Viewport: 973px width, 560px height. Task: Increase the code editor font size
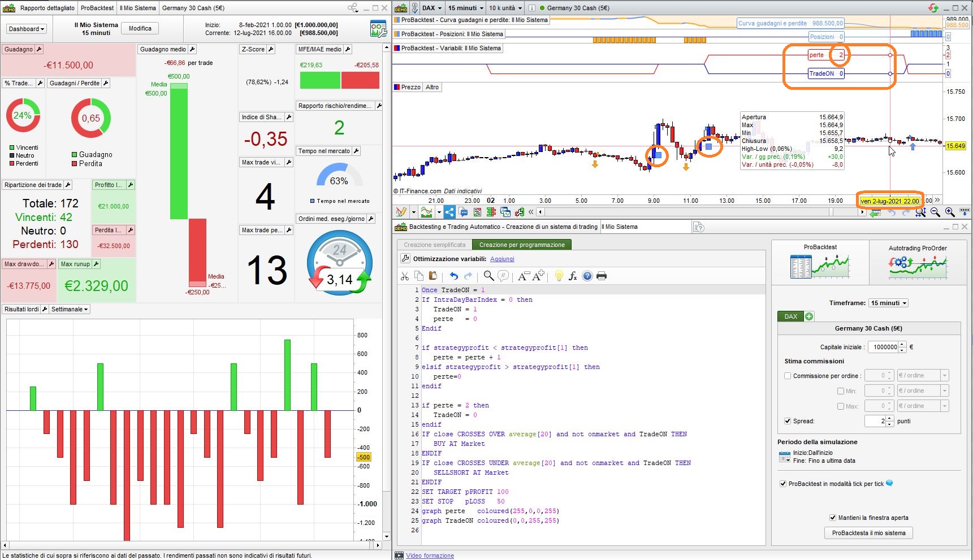point(538,276)
